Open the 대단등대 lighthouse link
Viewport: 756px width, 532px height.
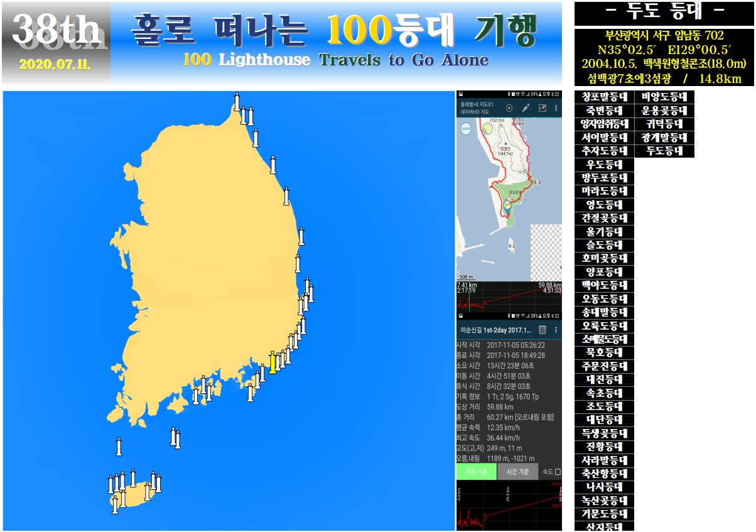coord(604,420)
